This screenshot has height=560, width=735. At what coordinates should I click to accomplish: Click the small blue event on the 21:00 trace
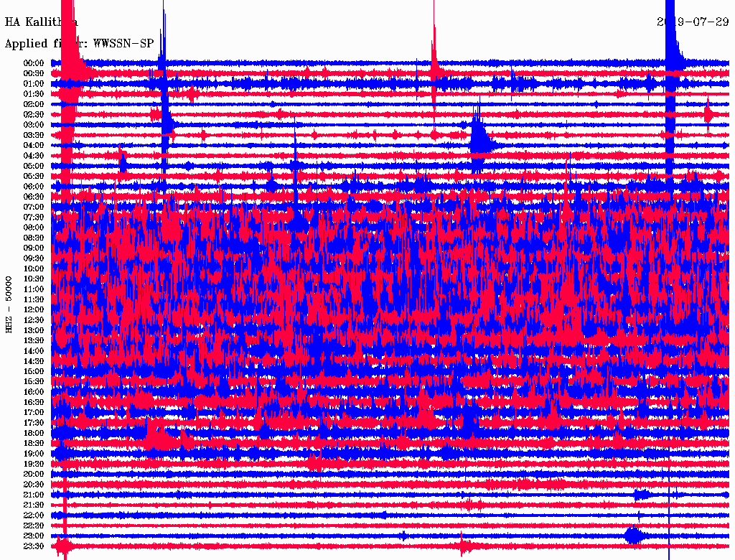(642, 495)
